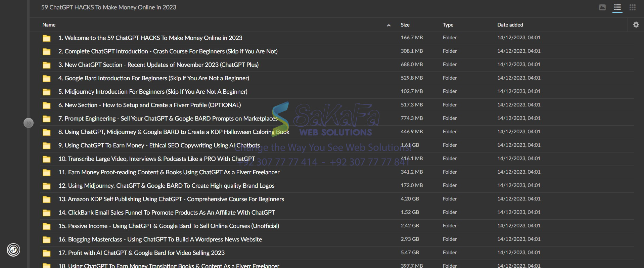Toggle sort direction arrow in Name column
The width and height of the screenshot is (644, 268).
pyautogui.click(x=389, y=25)
